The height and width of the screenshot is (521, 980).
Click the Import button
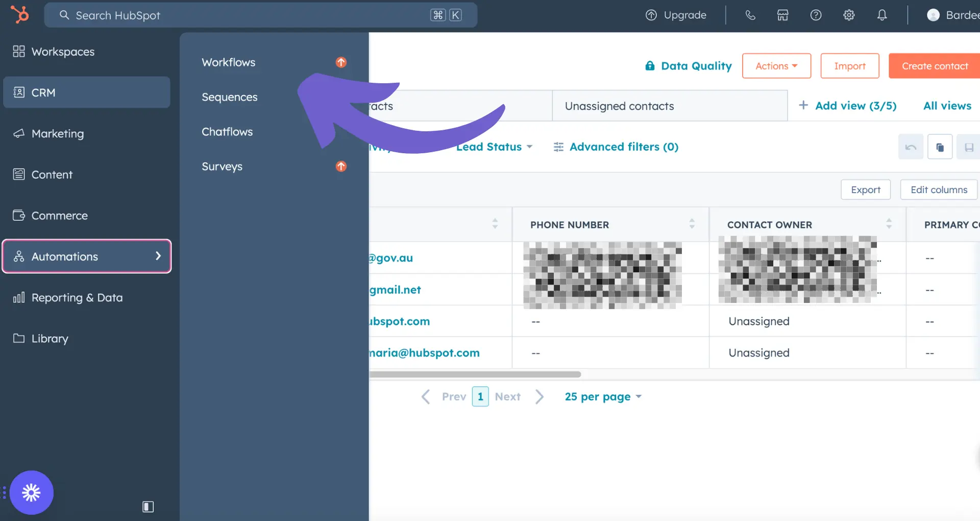tap(849, 66)
